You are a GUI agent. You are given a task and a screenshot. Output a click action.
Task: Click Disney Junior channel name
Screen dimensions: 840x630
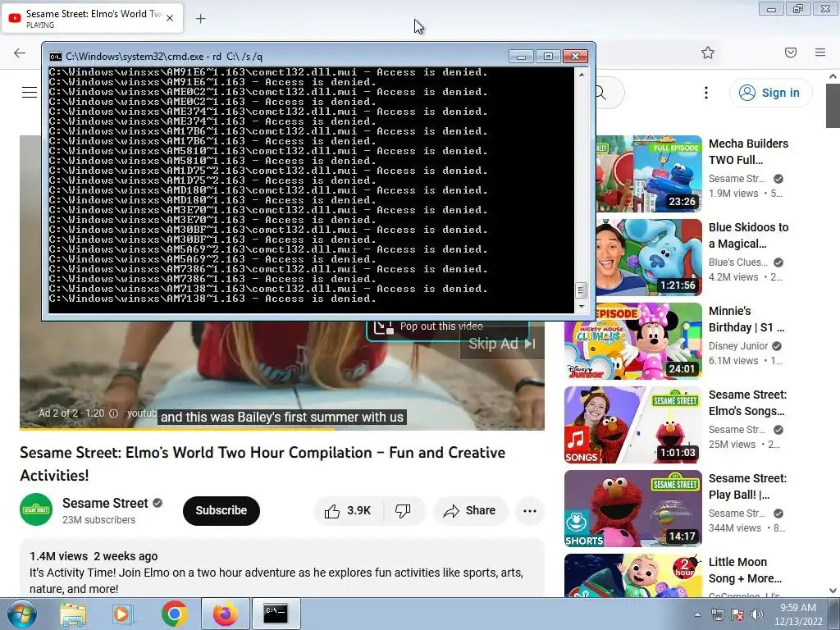[738, 346]
